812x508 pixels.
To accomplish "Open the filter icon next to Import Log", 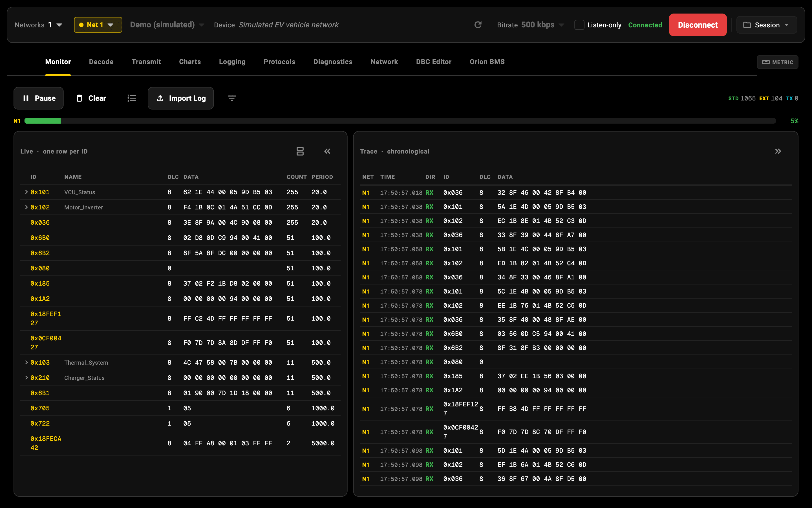I will [x=231, y=98].
